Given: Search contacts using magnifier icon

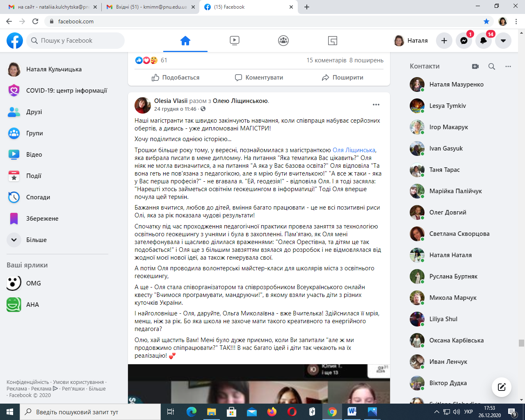Looking at the screenshot, I should (492, 66).
